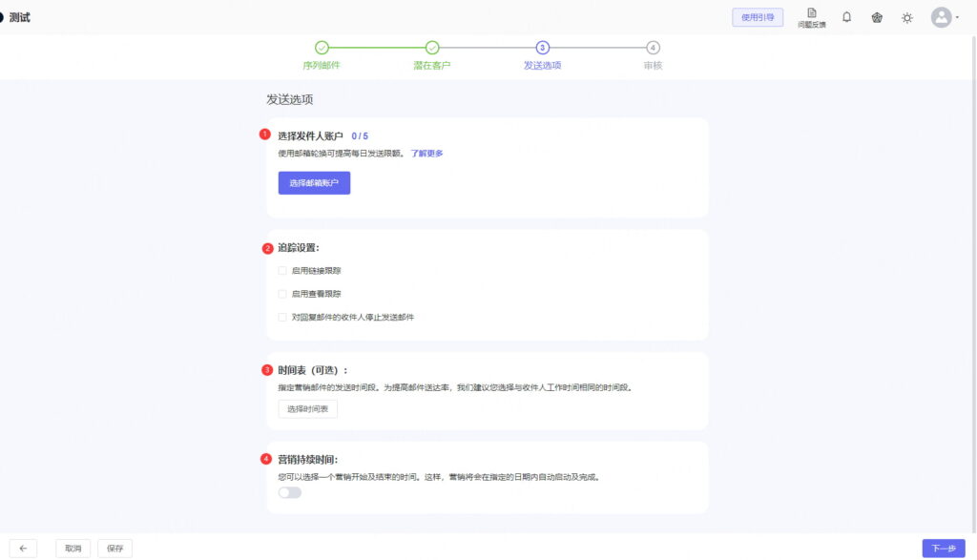Open the 选择邮箱账户 account selector

click(313, 183)
